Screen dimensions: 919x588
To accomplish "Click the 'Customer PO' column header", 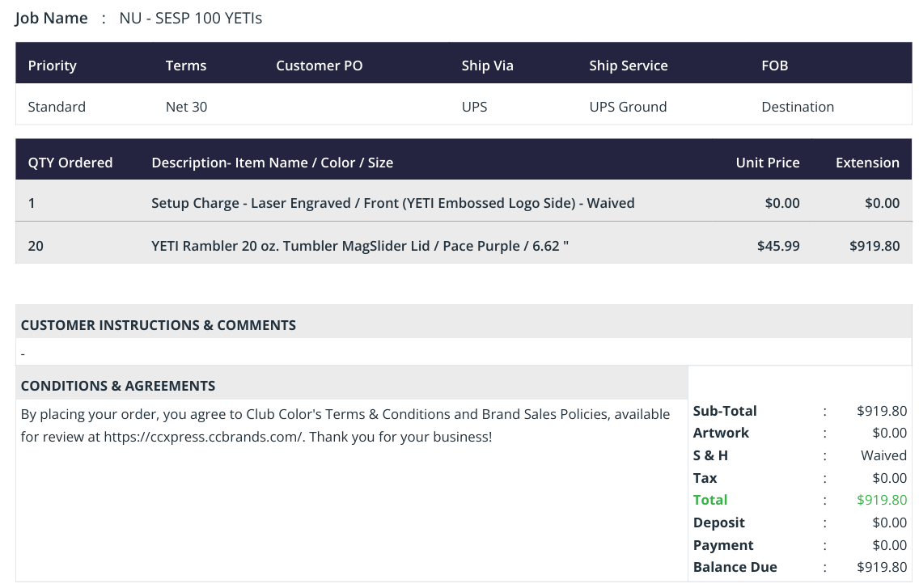I will (x=320, y=66).
